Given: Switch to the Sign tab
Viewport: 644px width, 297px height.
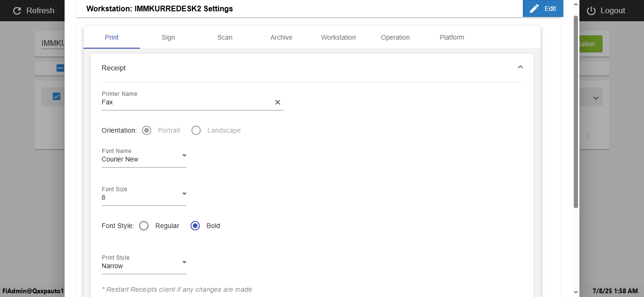Looking at the screenshot, I should point(168,37).
